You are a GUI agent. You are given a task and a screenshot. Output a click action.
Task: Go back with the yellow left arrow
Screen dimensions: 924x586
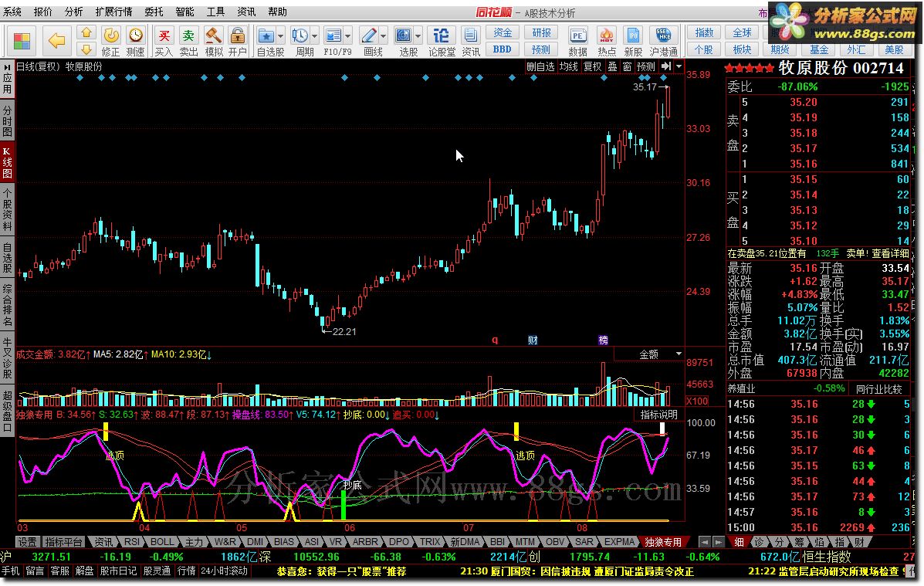pyautogui.click(x=56, y=41)
